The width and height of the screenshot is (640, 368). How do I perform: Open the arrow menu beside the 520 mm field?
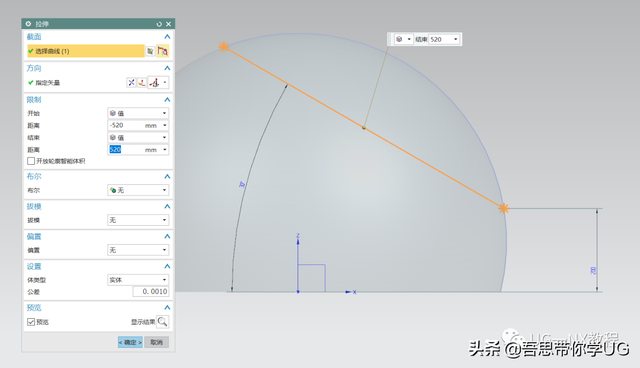[165, 150]
